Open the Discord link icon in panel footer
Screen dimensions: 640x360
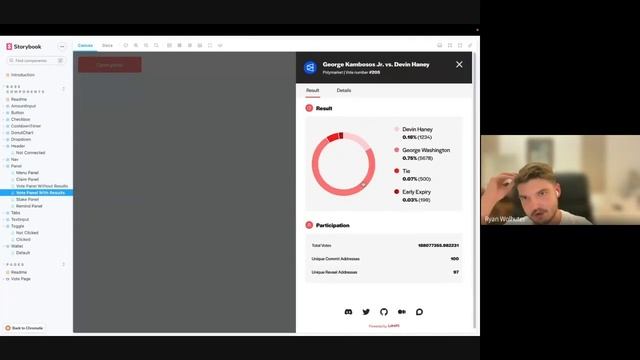click(x=348, y=312)
